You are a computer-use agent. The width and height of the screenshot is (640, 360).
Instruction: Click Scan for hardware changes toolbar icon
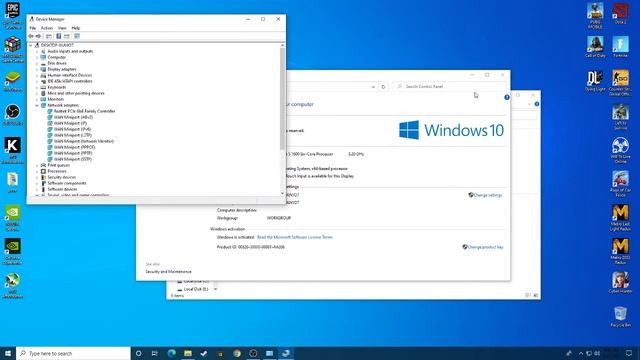point(77,36)
